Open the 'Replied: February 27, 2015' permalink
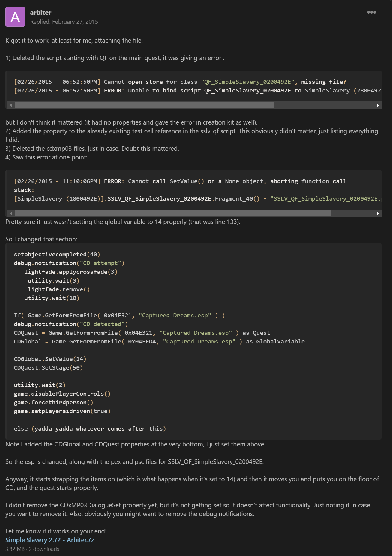This screenshot has width=392, height=556. 64,22
